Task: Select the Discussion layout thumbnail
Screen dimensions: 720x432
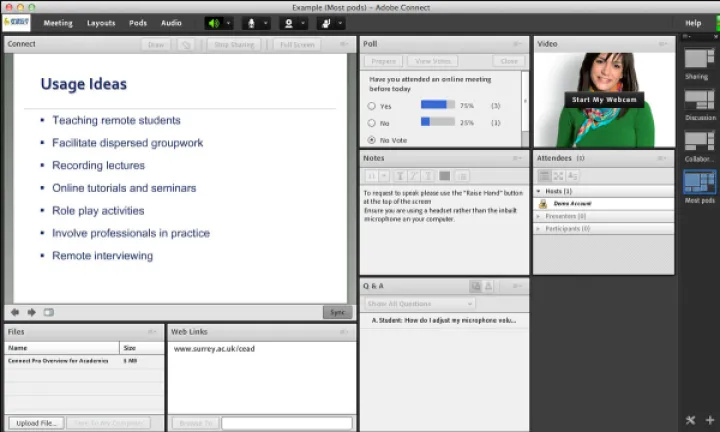Action: pyautogui.click(x=699, y=100)
